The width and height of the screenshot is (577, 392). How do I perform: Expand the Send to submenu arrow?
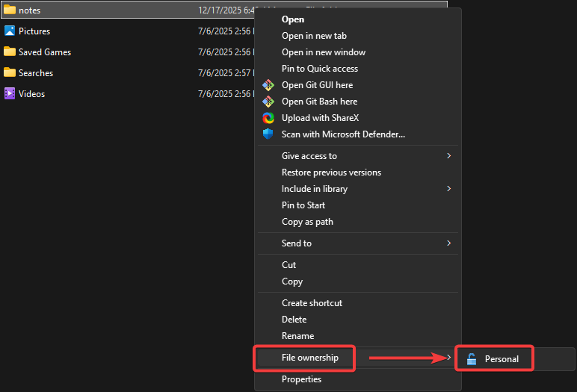[x=448, y=243]
